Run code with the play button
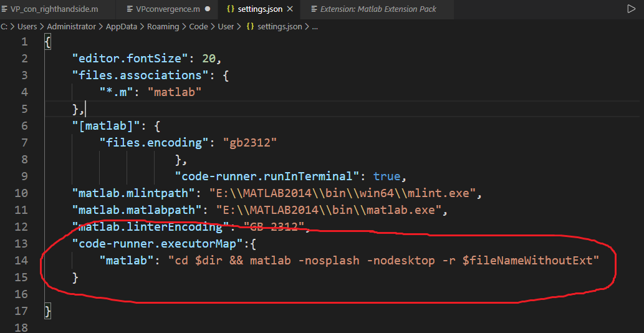Screen dimensions: 644x333 [x=632, y=9]
